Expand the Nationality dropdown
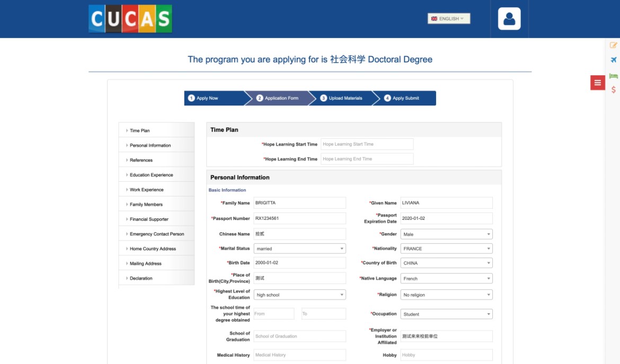The height and width of the screenshot is (364, 620). (446, 248)
